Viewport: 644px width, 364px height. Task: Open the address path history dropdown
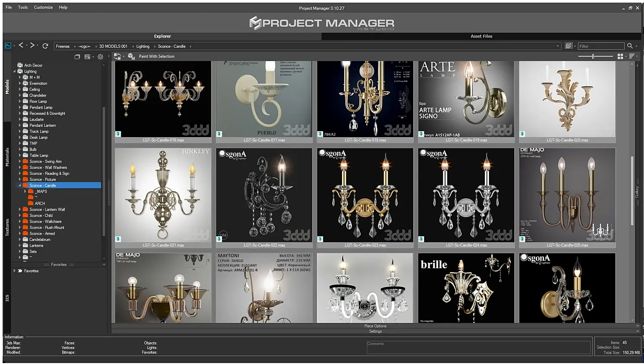(x=557, y=46)
